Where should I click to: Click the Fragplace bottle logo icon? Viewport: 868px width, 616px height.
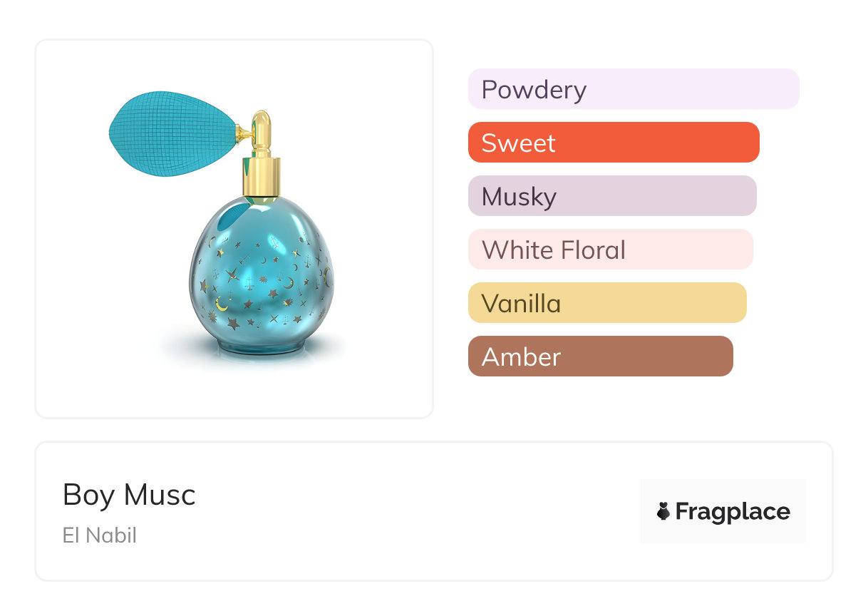click(663, 511)
